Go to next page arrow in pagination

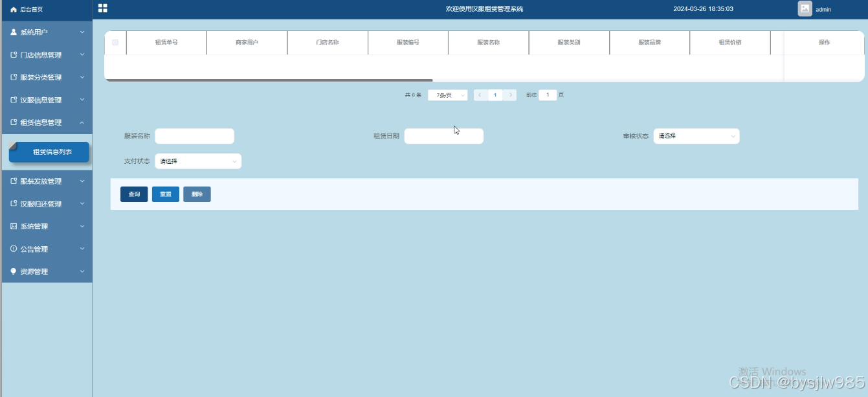[510, 95]
